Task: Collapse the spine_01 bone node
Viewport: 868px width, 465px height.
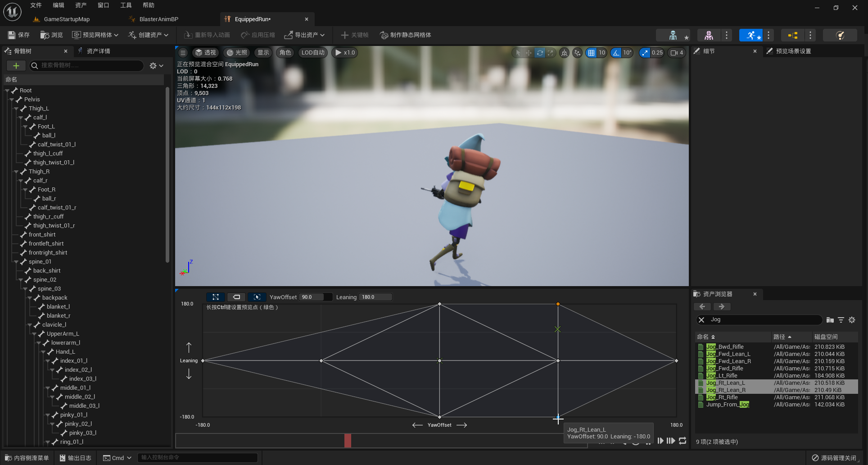Action: click(x=16, y=262)
